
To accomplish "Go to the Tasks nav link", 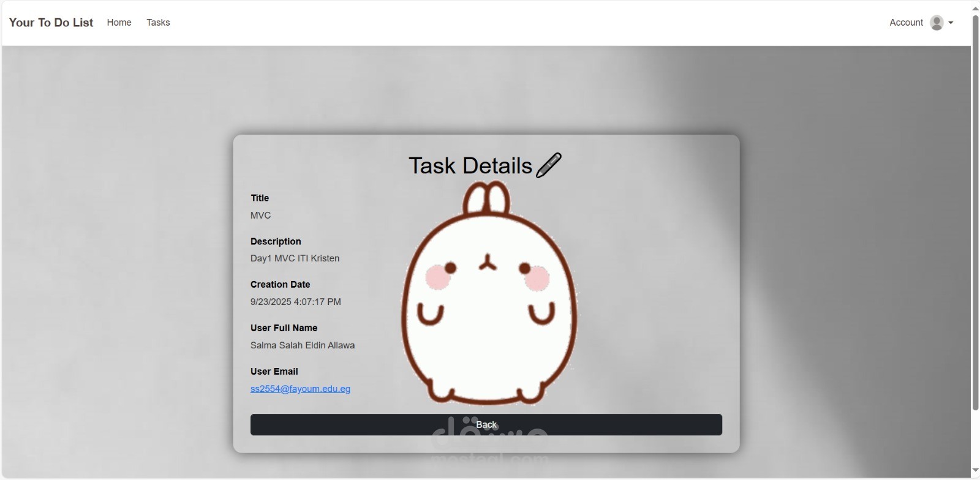I will (158, 23).
